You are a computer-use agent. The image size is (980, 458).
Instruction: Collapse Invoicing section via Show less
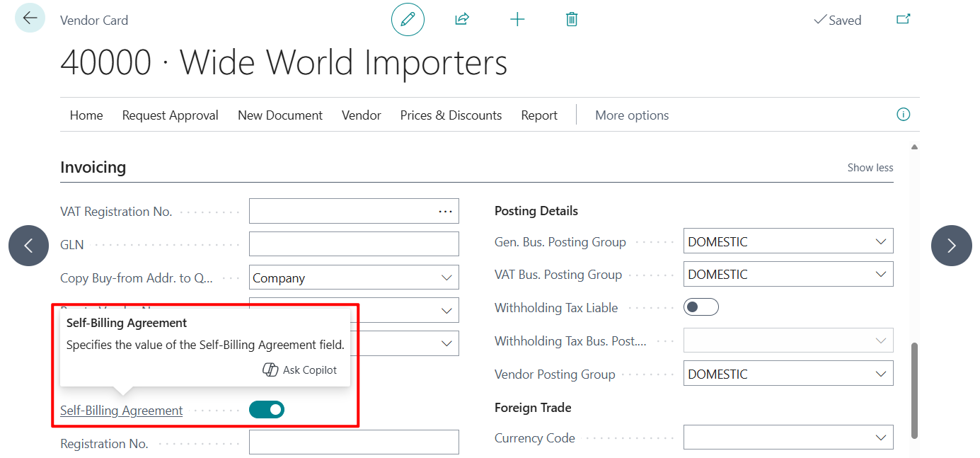[870, 167]
